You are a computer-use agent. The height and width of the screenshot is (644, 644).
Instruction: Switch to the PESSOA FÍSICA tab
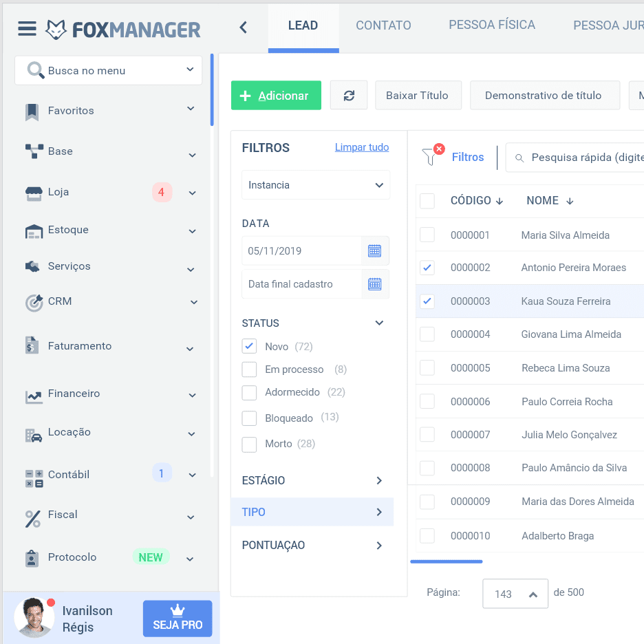point(492,25)
